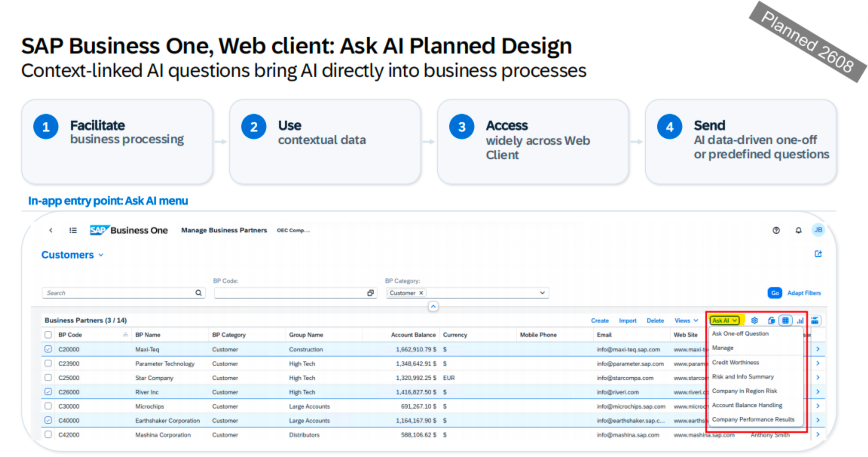Click the Import button
868x457 pixels.
pyautogui.click(x=628, y=321)
